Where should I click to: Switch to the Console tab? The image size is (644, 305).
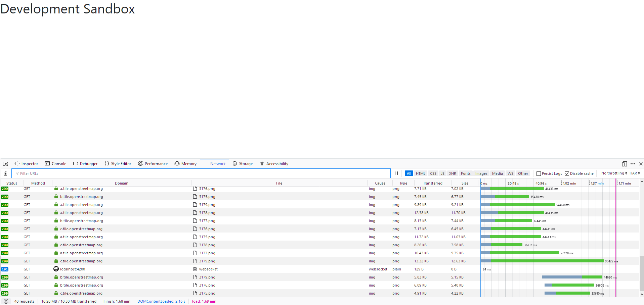[56, 164]
